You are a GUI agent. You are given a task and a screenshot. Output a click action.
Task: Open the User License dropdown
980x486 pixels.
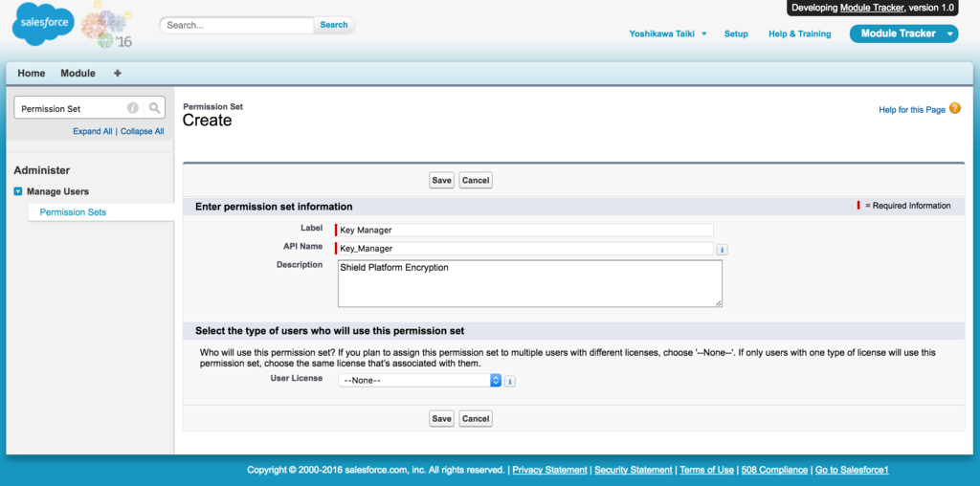coord(420,381)
